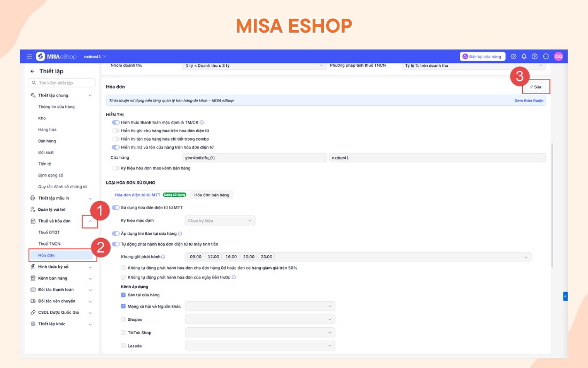The height and width of the screenshot is (368, 588).
Task: Select Hóa đơn in sidebar
Action: click(x=61, y=255)
